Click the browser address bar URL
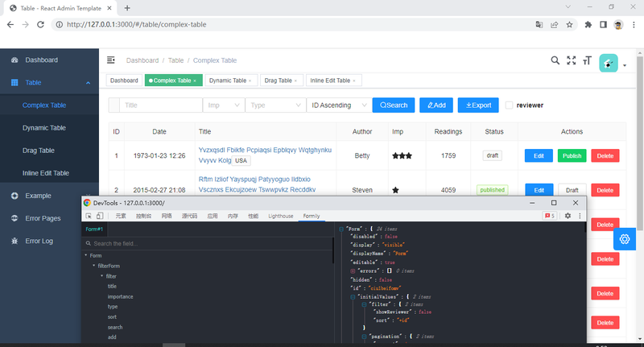The height and width of the screenshot is (347, 644). 136,25
